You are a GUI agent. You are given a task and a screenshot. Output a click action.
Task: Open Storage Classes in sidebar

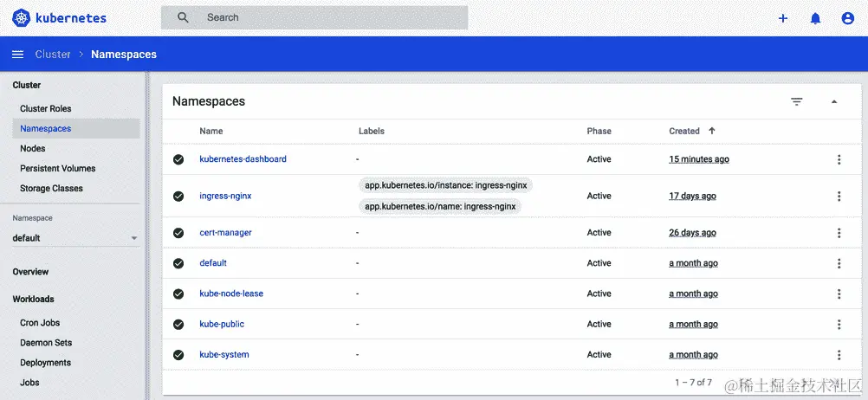51,188
